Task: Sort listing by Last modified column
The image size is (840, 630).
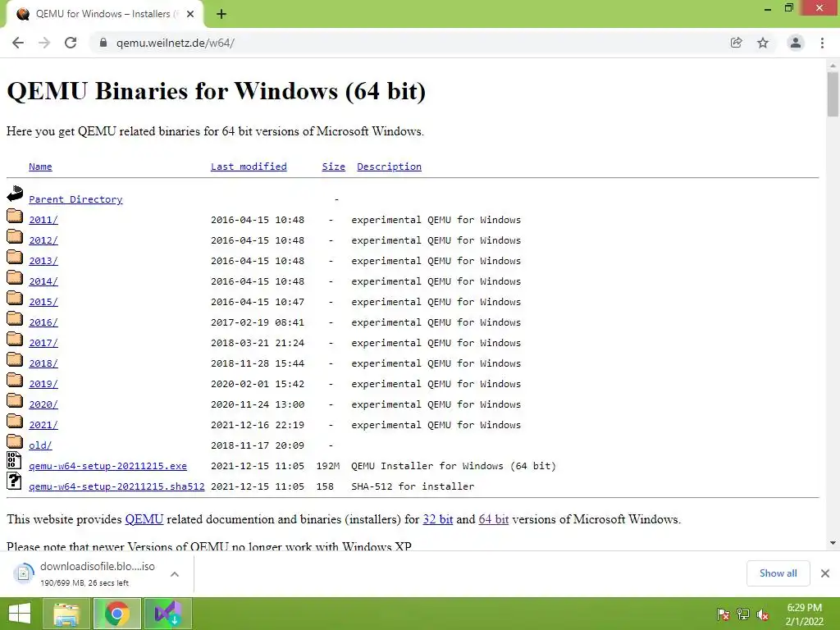Action: (249, 167)
